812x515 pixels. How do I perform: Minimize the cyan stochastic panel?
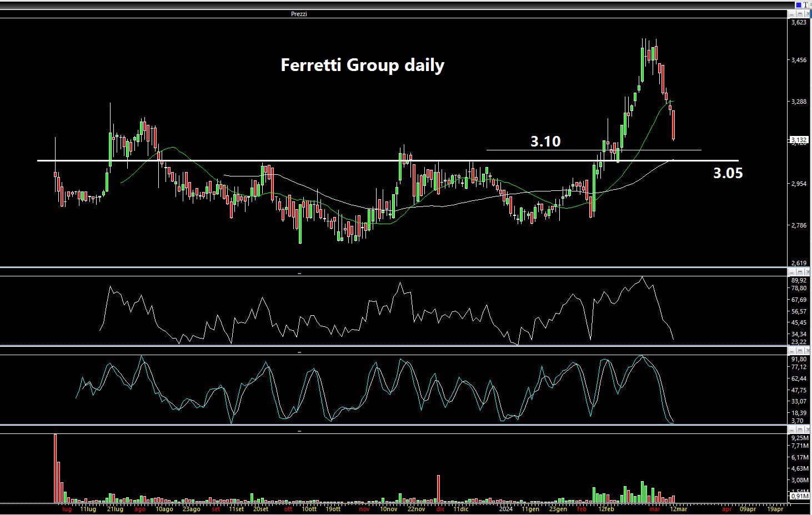coord(791,351)
